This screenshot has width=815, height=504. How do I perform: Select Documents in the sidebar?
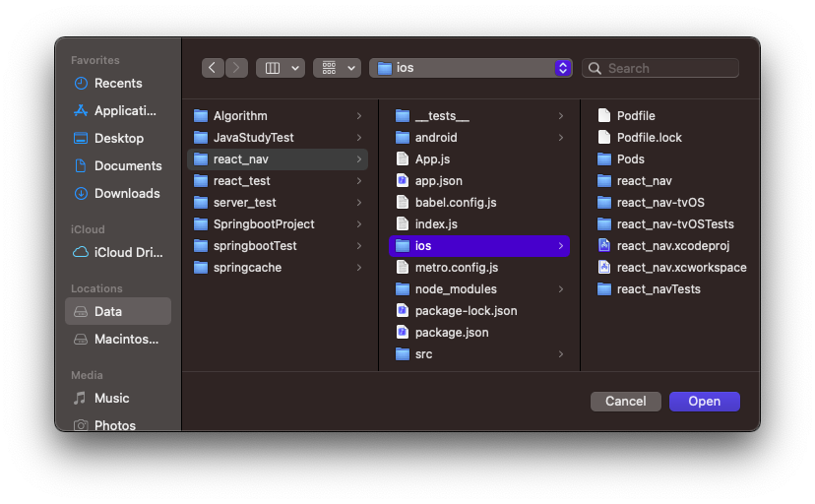pyautogui.click(x=118, y=165)
